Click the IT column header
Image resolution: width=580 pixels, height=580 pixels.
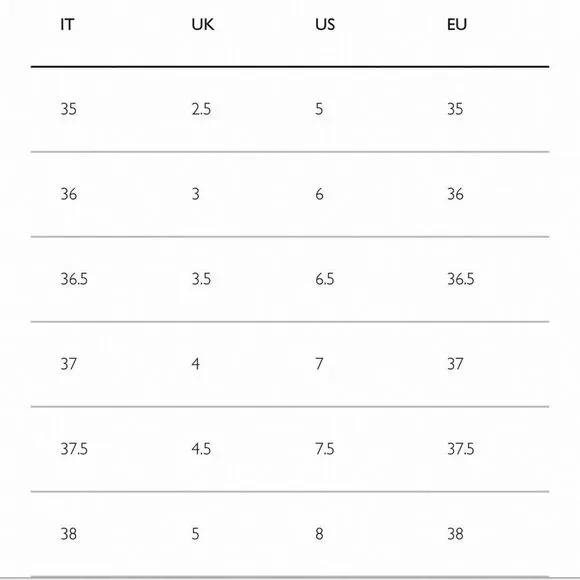[x=67, y=25]
